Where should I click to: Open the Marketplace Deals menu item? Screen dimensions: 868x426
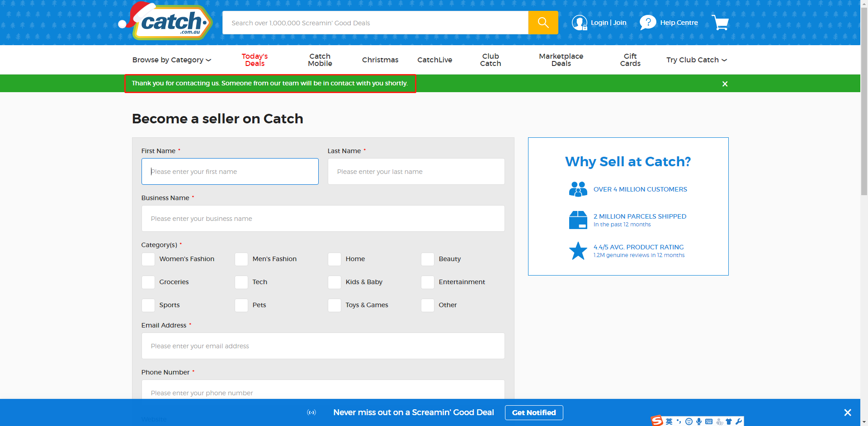561,60
